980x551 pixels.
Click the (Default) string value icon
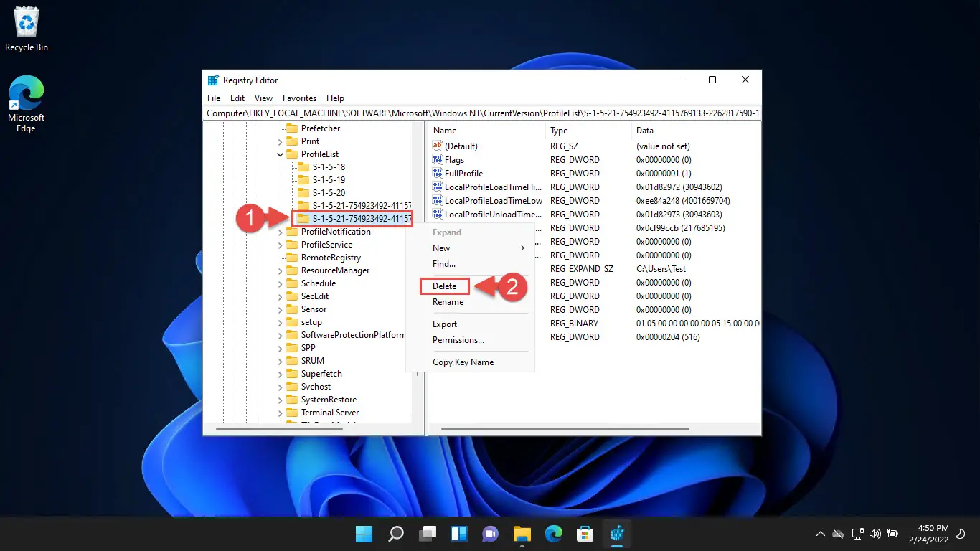[438, 146]
